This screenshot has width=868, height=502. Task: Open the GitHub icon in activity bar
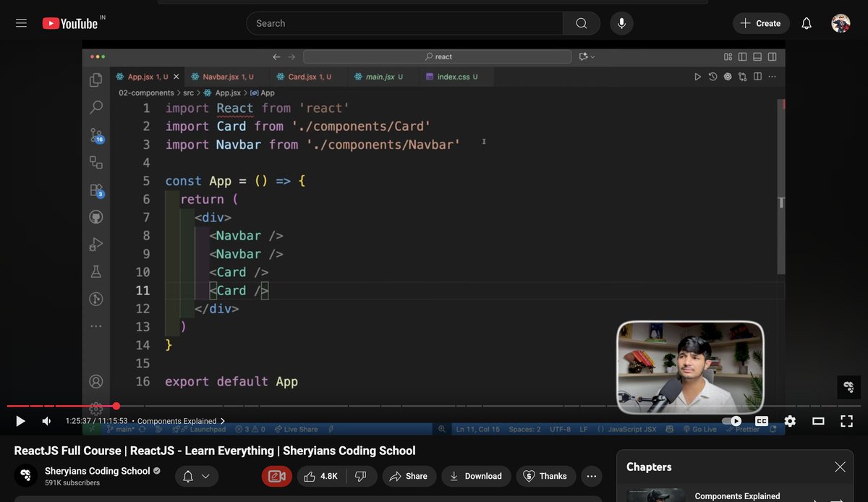tap(95, 217)
